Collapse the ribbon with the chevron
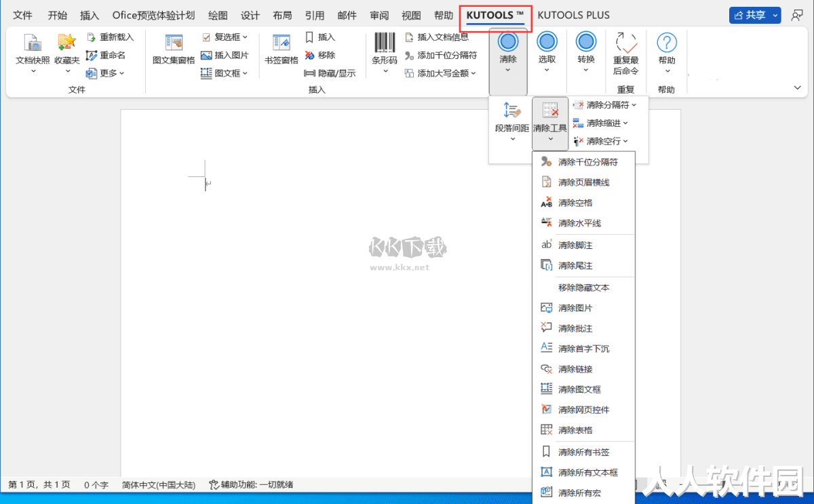This screenshot has width=814, height=504. (798, 88)
